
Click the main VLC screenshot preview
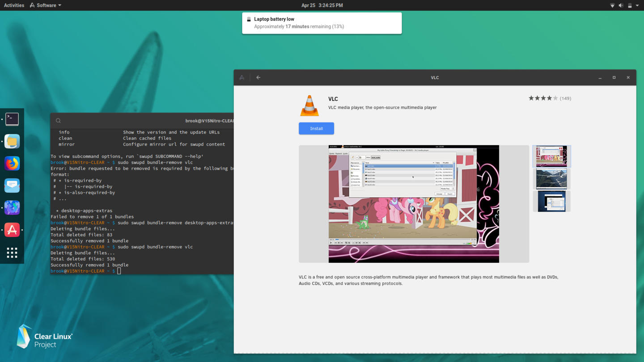414,204
